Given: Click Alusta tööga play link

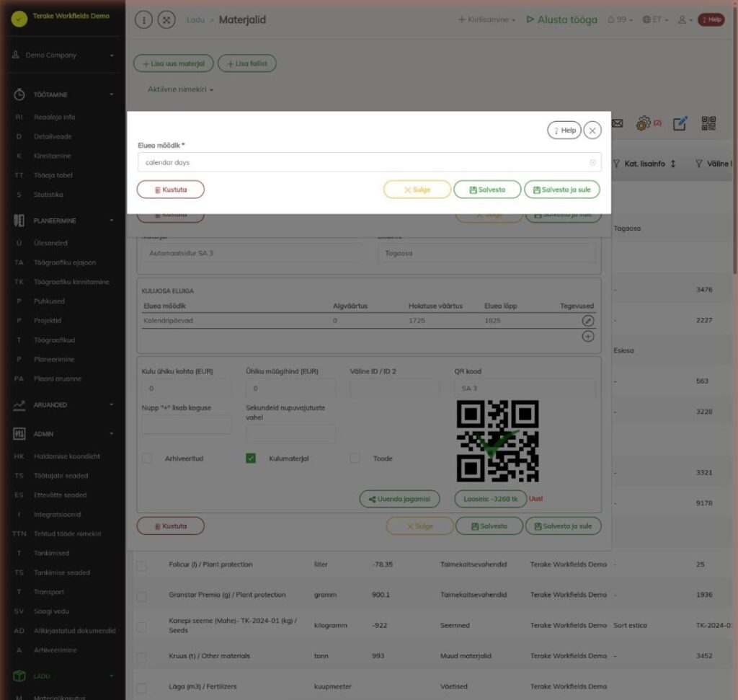Looking at the screenshot, I should 562,19.
